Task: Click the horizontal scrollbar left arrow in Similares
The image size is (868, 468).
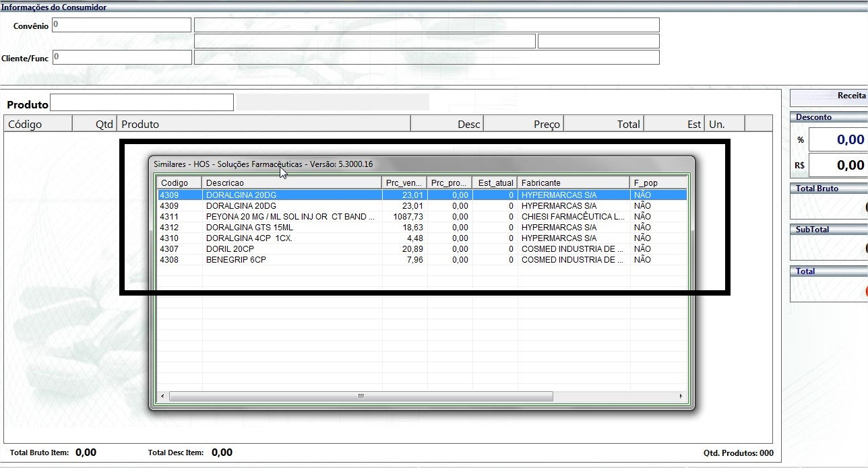Action: click(x=162, y=396)
